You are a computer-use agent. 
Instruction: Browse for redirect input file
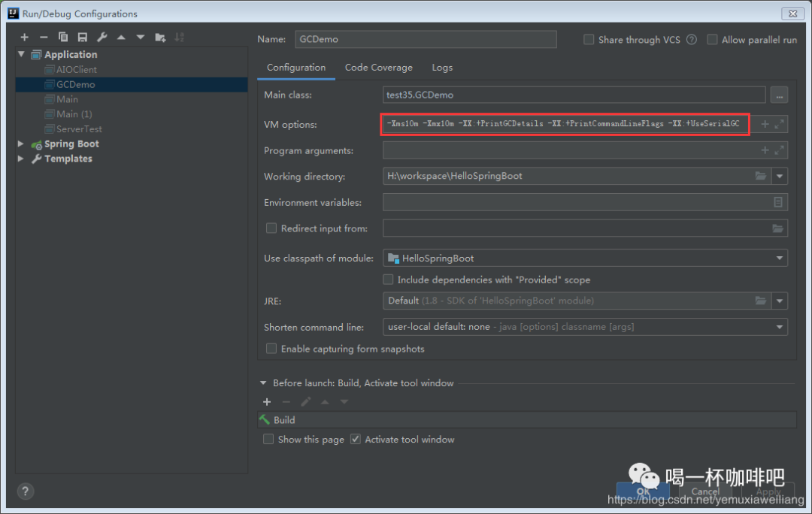[x=778, y=228]
